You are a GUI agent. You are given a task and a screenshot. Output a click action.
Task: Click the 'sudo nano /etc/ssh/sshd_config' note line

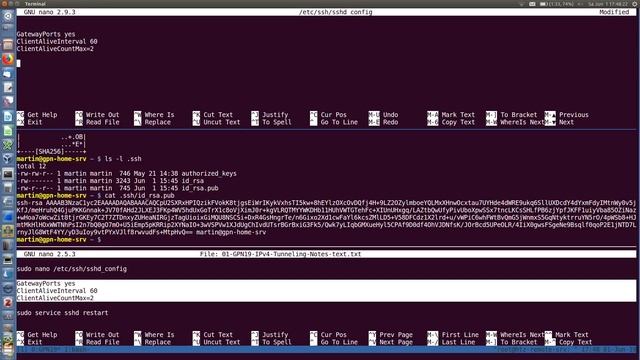[71, 269]
